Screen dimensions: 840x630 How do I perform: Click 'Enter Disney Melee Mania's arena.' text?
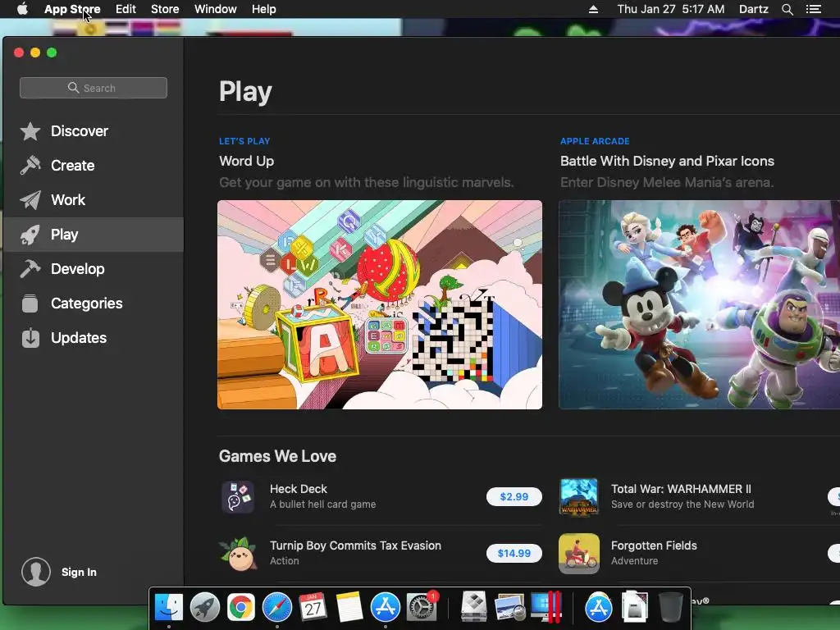pyautogui.click(x=667, y=183)
